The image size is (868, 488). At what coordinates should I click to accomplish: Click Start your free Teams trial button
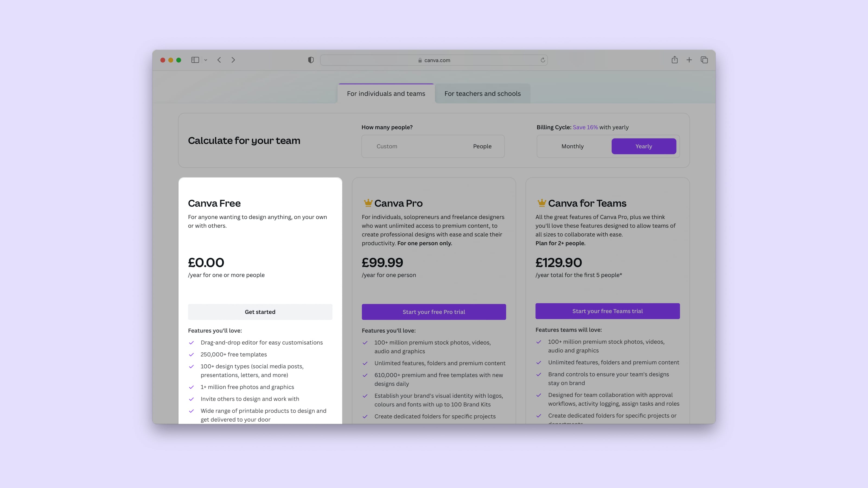(x=608, y=310)
